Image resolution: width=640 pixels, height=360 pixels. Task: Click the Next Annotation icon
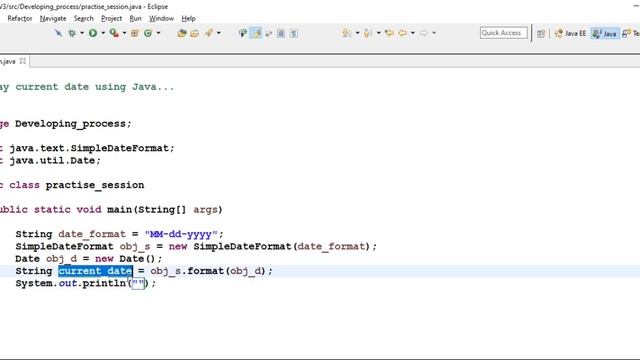(x=347, y=33)
